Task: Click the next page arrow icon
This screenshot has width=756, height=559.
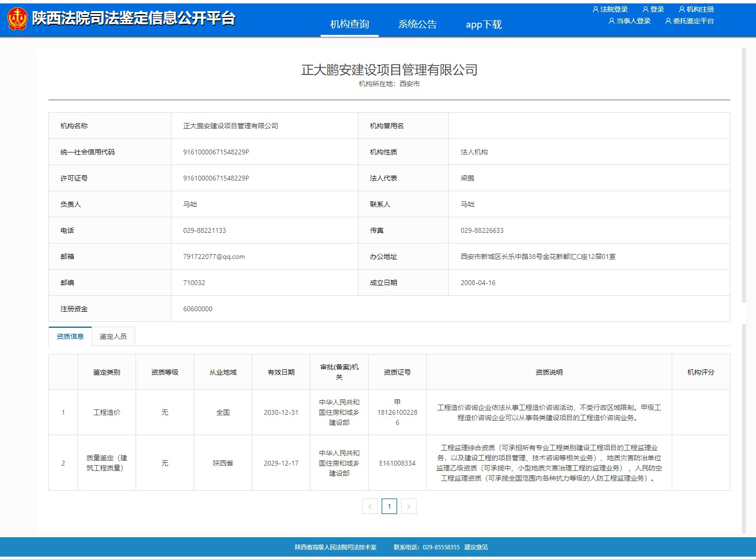Action: coord(409,506)
